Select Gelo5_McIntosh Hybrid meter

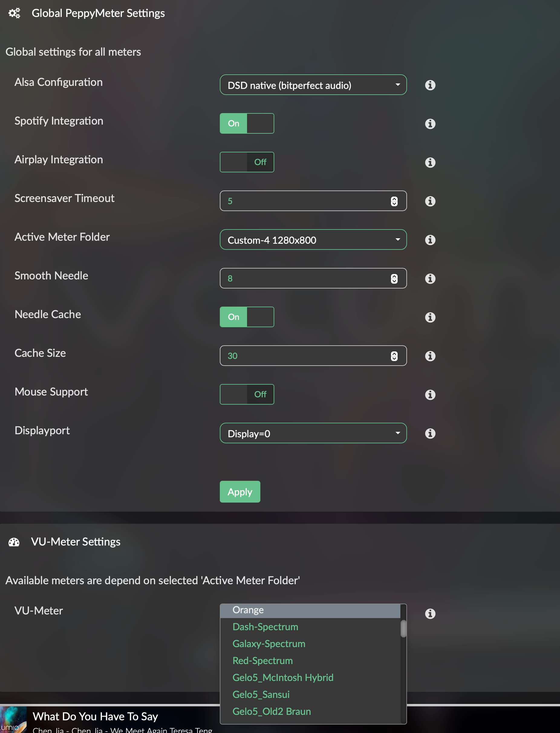tap(310, 678)
